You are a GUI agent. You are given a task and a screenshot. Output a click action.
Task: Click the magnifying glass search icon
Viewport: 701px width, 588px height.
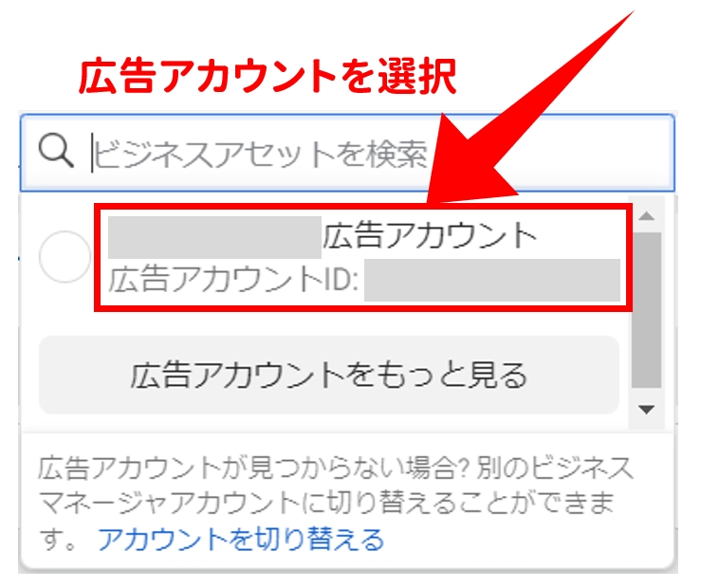tap(56, 151)
